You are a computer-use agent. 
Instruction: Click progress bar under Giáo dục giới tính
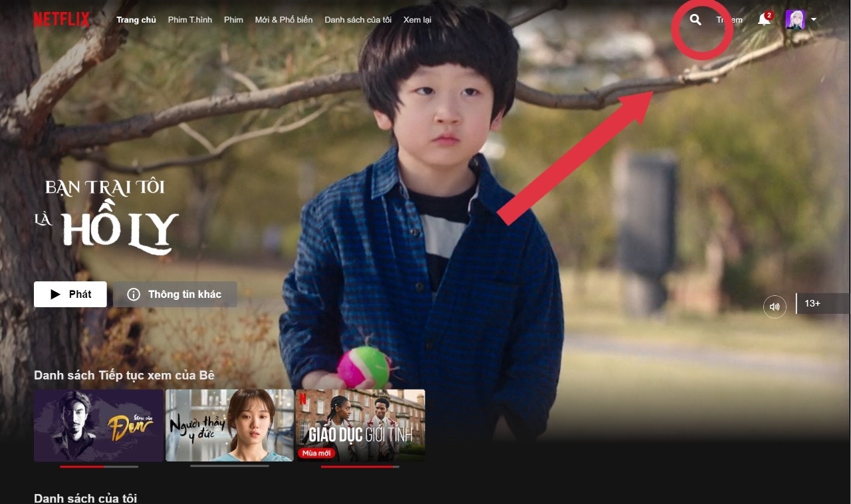[360, 467]
